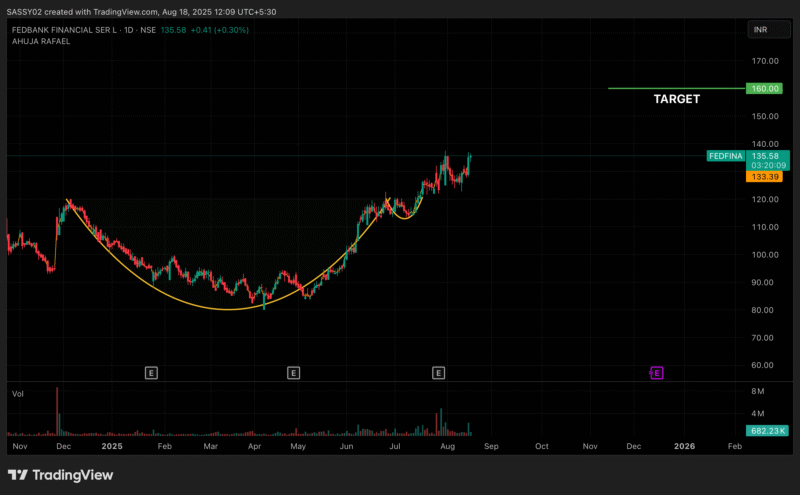
Task: Click the FEDFINA symbol price tag
Action: 725,156
